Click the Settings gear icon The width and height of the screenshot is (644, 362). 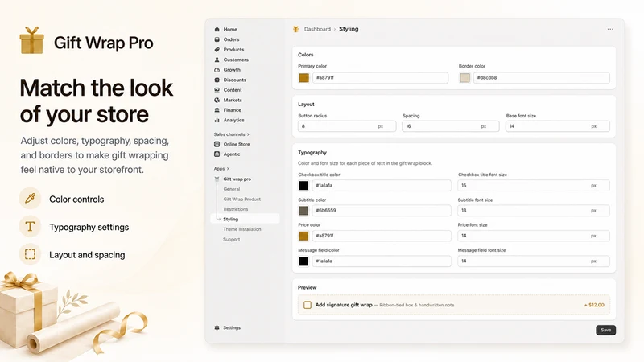coord(217,327)
